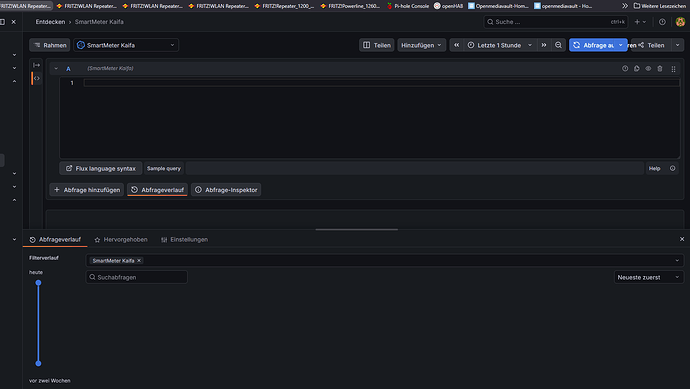Open the Pi-hole Console bookmark
Image resolution: width=690 pixels, height=389 pixels.
pos(407,6)
